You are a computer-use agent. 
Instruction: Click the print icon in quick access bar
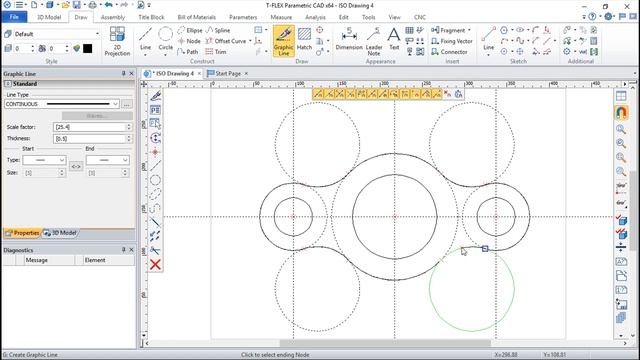(93, 5)
